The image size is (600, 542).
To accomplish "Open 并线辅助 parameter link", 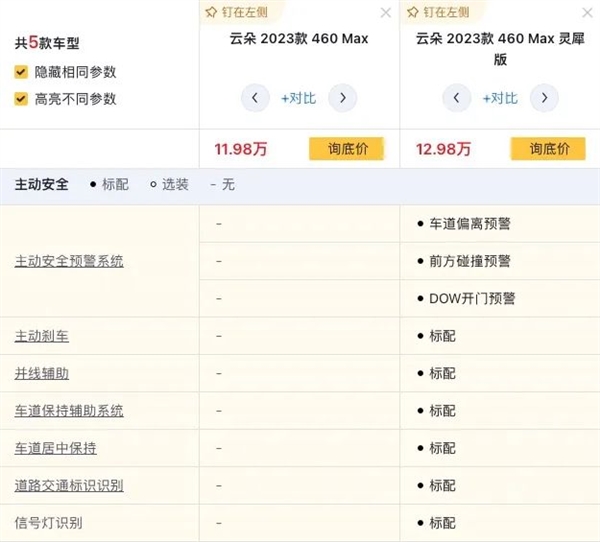I will (42, 373).
